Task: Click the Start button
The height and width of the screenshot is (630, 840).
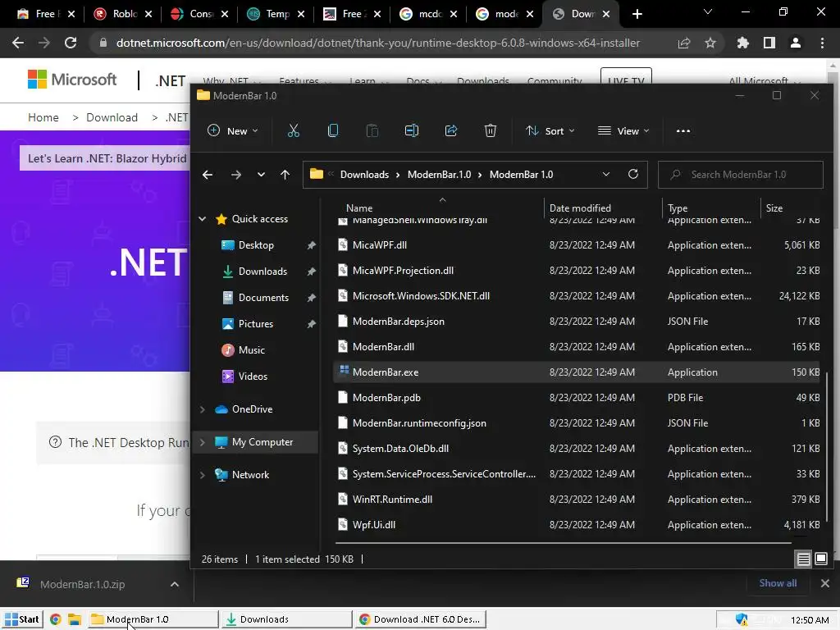Action: point(22,619)
